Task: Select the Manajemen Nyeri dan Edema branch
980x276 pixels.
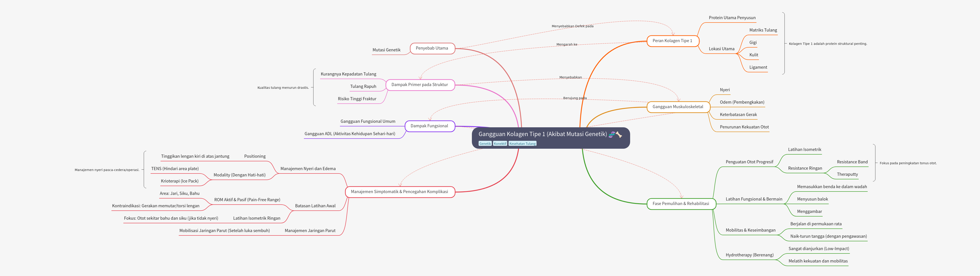Action: coord(308,169)
